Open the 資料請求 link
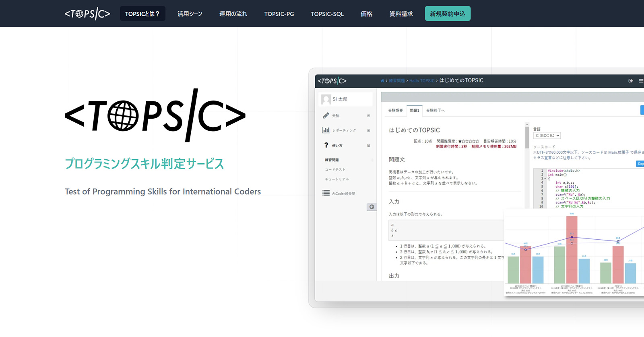The image size is (644, 337). tap(401, 14)
